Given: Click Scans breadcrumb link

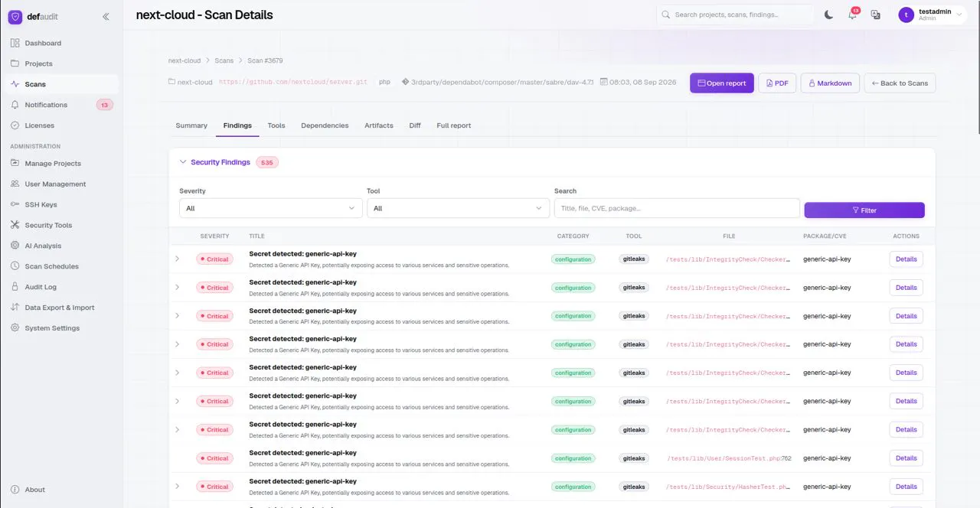Looking at the screenshot, I should click(x=224, y=60).
